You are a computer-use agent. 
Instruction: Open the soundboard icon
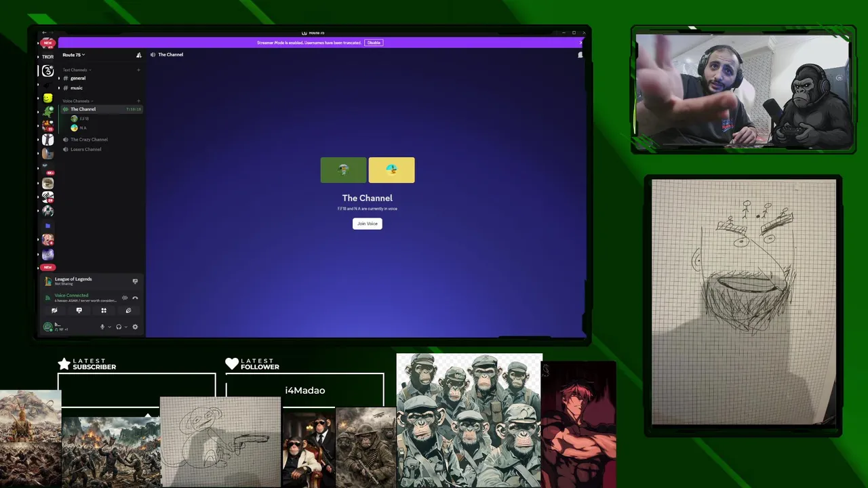pyautogui.click(x=128, y=310)
